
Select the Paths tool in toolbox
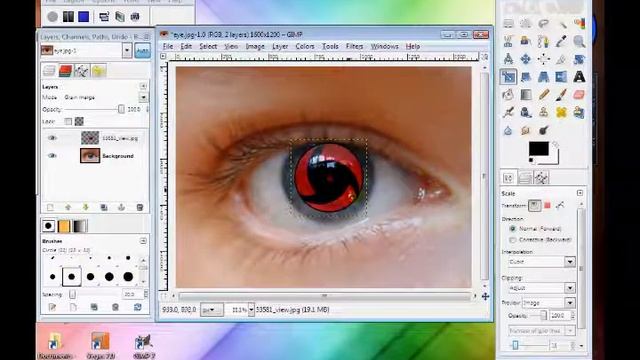(544, 41)
